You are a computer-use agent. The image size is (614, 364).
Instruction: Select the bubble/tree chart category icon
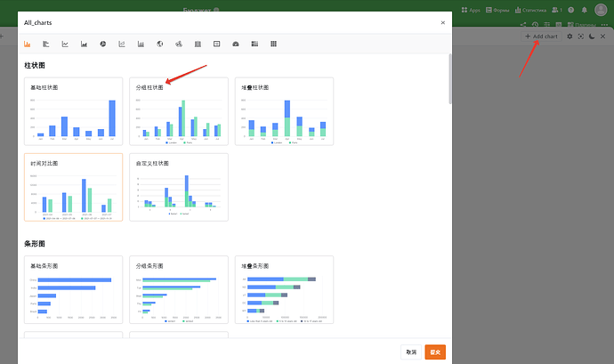coord(179,44)
